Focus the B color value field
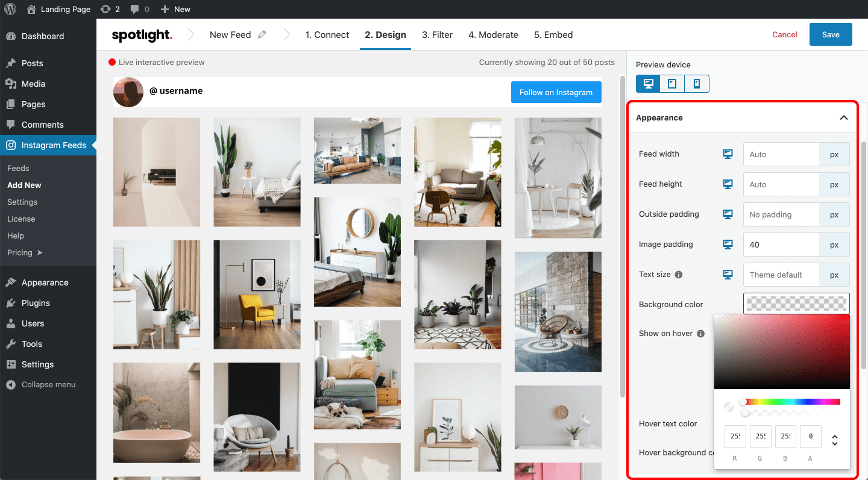Image resolution: width=868 pixels, height=480 pixels. point(785,437)
